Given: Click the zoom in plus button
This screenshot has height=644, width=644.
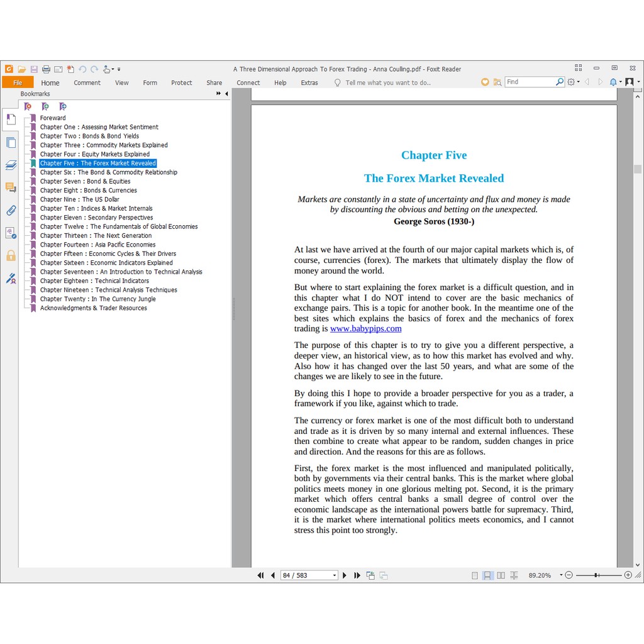Looking at the screenshot, I should [628, 575].
